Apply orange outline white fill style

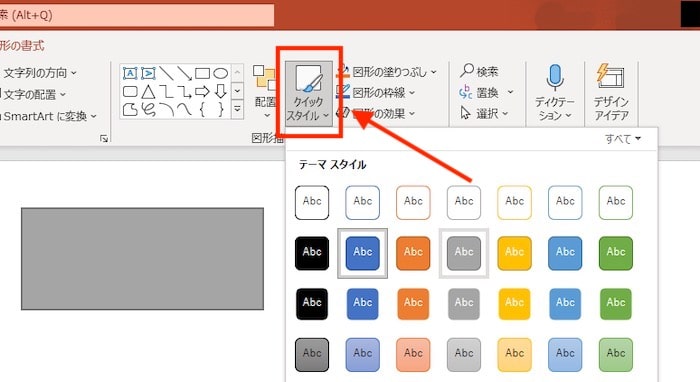pyautogui.click(x=413, y=203)
